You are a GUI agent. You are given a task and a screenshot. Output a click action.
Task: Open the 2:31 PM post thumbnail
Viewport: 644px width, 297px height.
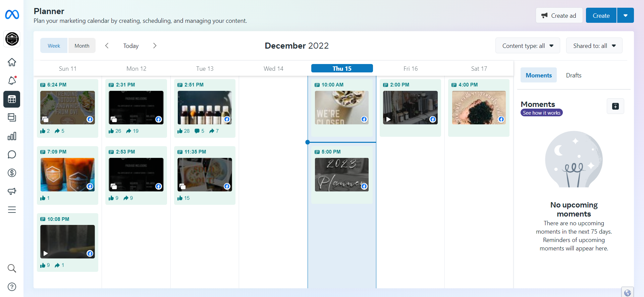(x=136, y=108)
